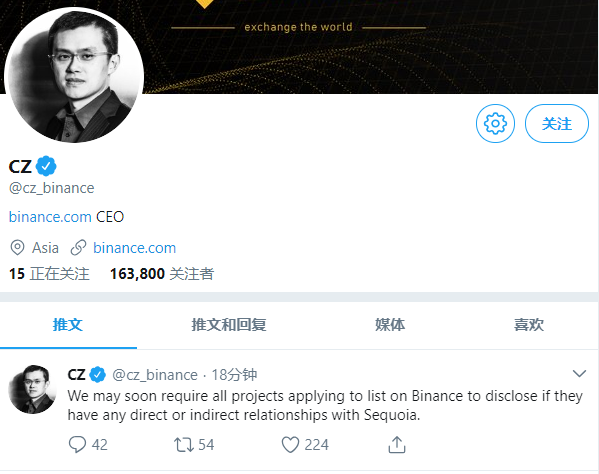This screenshot has width=599, height=474.
Task: Select the 媒体 tab
Action: [390, 325]
